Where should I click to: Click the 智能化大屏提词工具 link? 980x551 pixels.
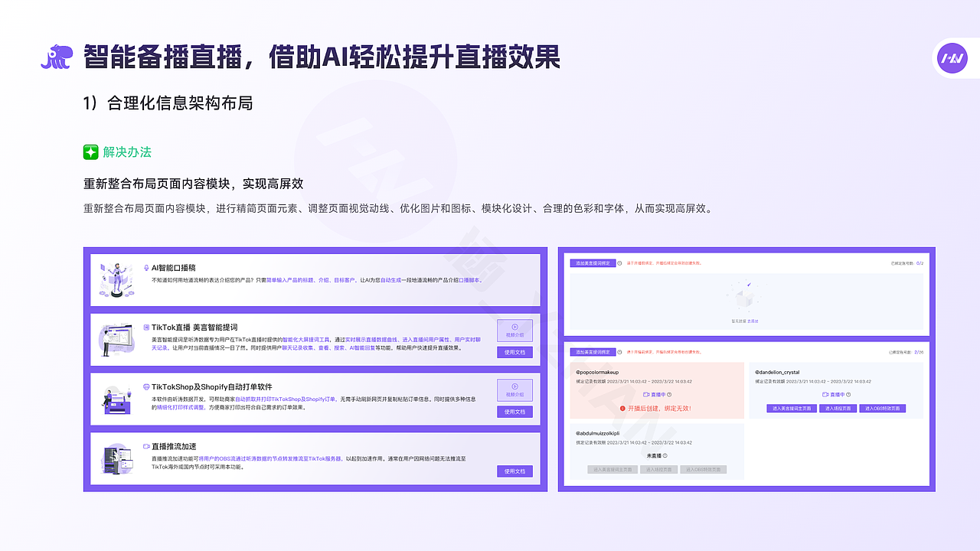[306, 339]
